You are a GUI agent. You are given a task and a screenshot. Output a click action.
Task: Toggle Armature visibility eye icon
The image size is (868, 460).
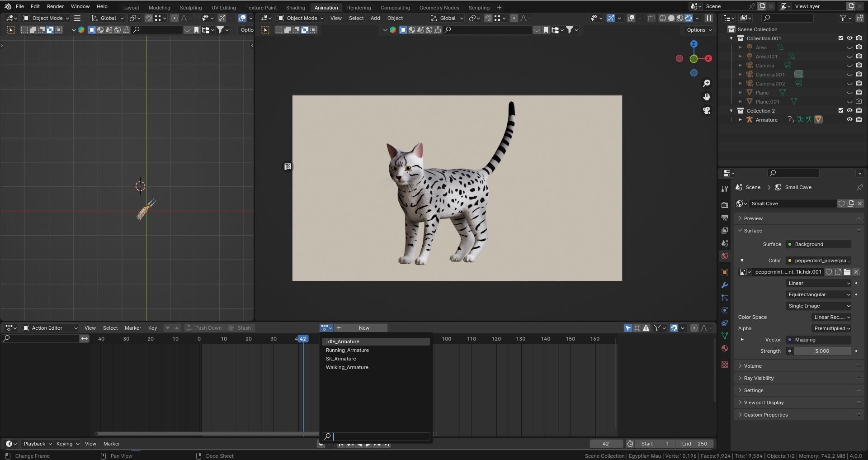tap(849, 120)
